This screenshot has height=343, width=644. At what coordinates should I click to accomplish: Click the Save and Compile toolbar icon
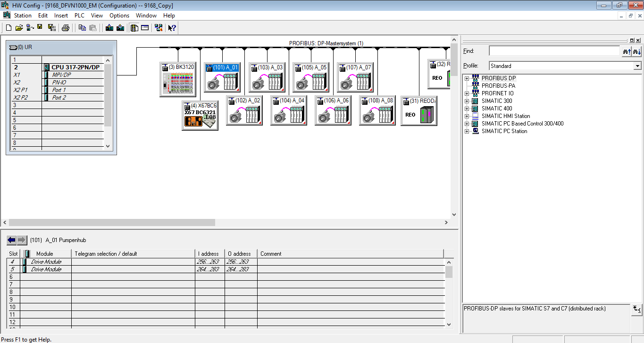coord(51,28)
